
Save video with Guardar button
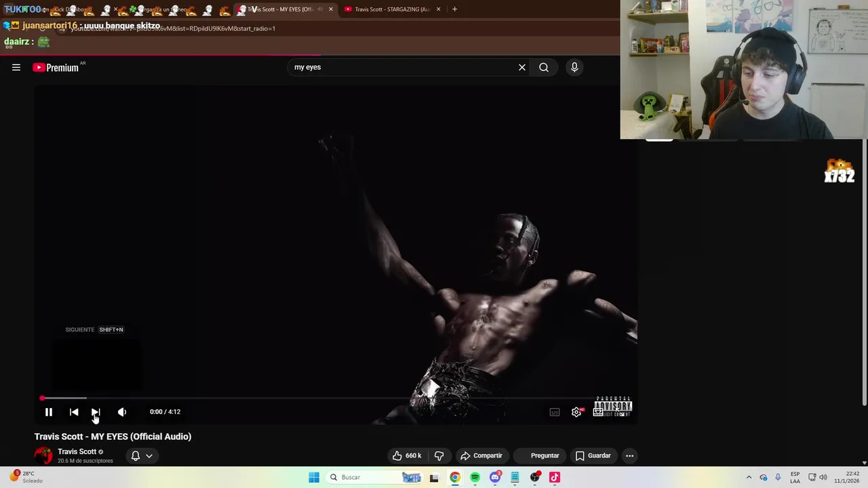coord(593,455)
